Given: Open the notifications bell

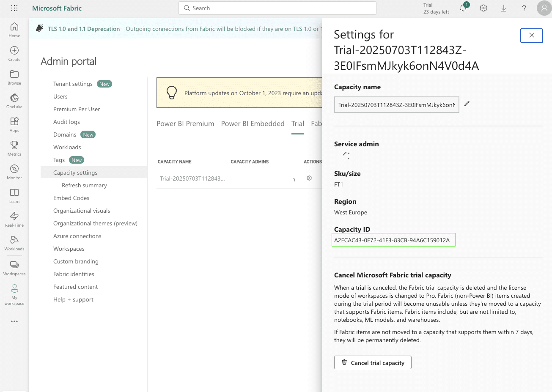Looking at the screenshot, I should (463, 8).
